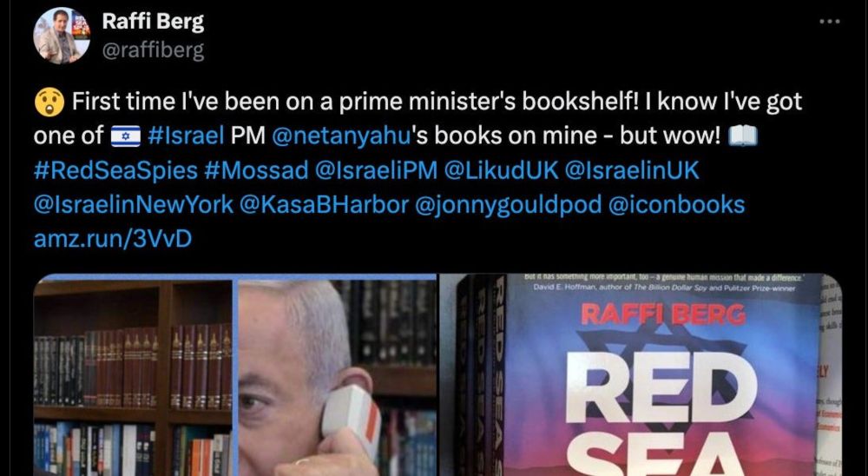Open the three-dot more options menu
The height and width of the screenshot is (476, 868).
(829, 22)
